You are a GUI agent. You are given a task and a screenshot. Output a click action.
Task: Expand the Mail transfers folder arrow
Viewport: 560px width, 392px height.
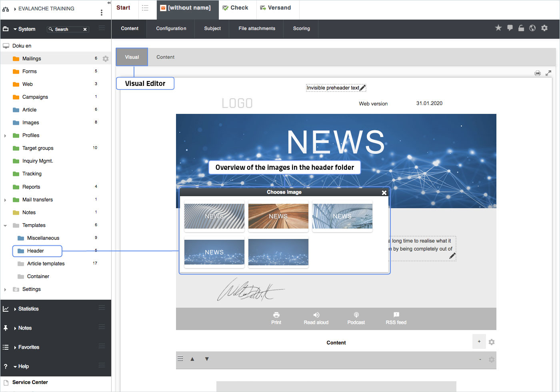coord(5,200)
